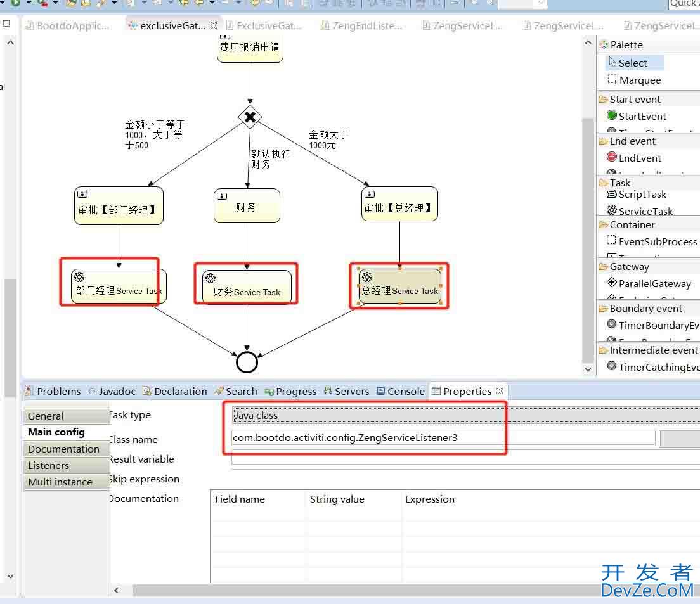The image size is (700, 604).
Task: Select the StartEvent tool in the Palette
Action: coord(640,116)
